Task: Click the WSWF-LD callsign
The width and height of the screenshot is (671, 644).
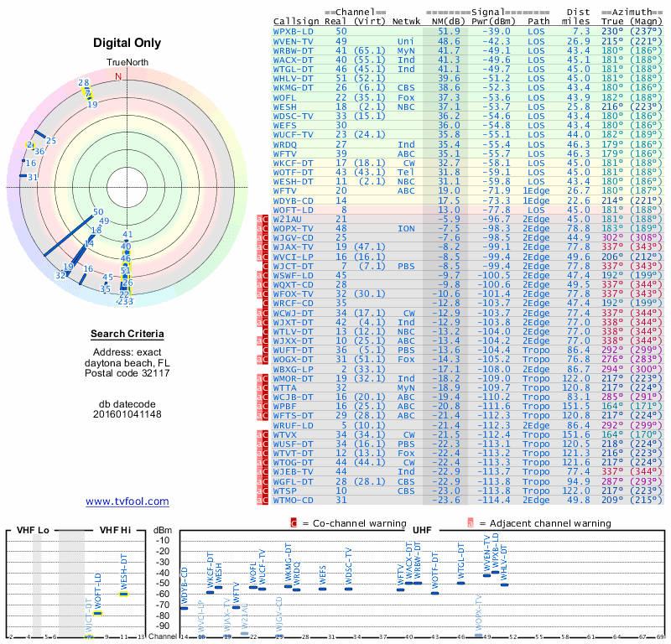Action: [x=293, y=275]
